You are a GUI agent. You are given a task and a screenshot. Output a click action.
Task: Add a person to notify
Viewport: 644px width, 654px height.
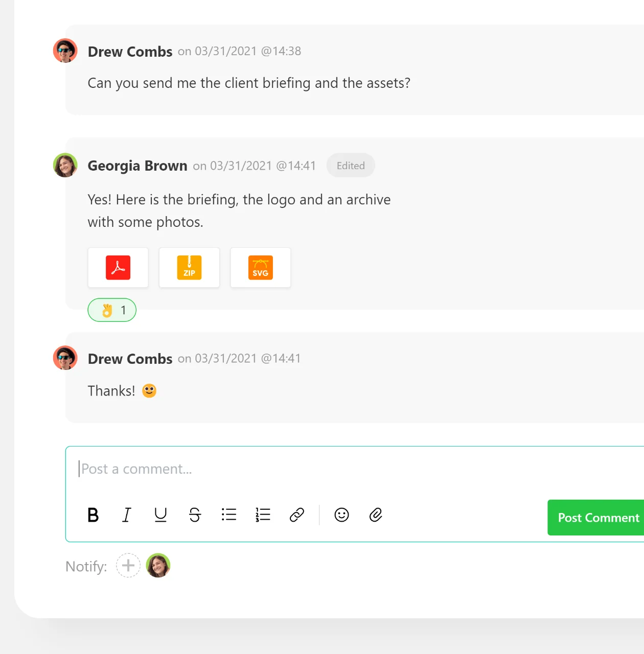[128, 566]
